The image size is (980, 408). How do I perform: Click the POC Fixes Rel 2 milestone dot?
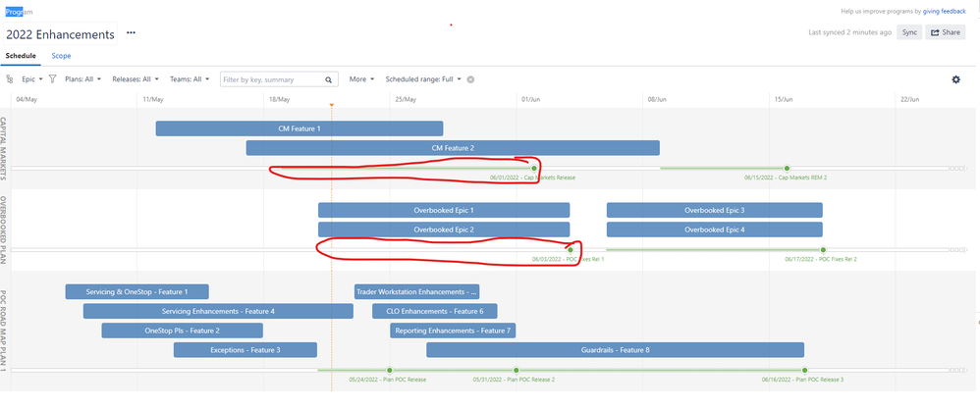(823, 249)
